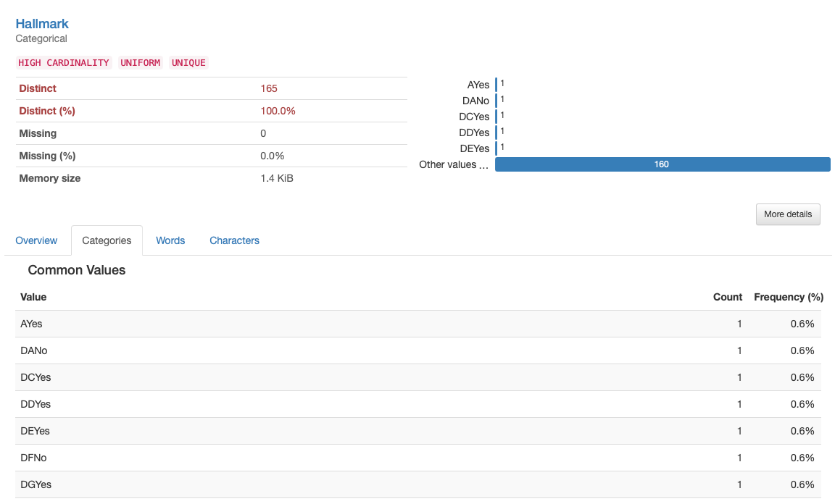Click the DANo label in the chart

click(x=475, y=101)
